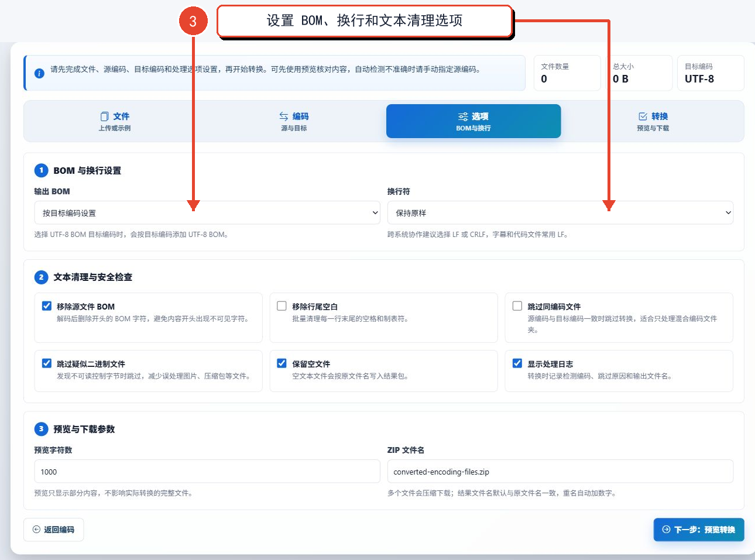Click hint 多个文件会压缩下载

tap(502, 493)
